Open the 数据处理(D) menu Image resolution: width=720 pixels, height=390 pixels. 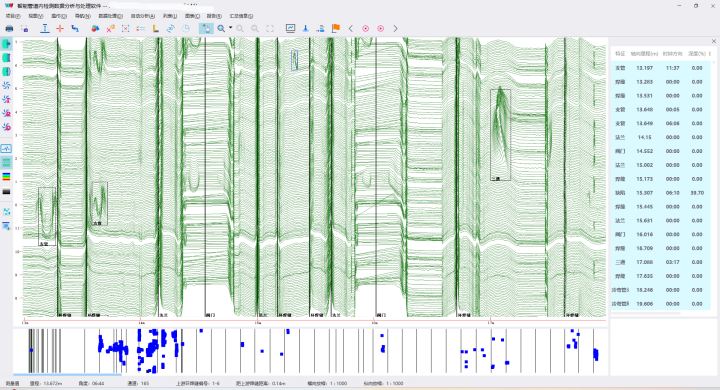[111, 16]
